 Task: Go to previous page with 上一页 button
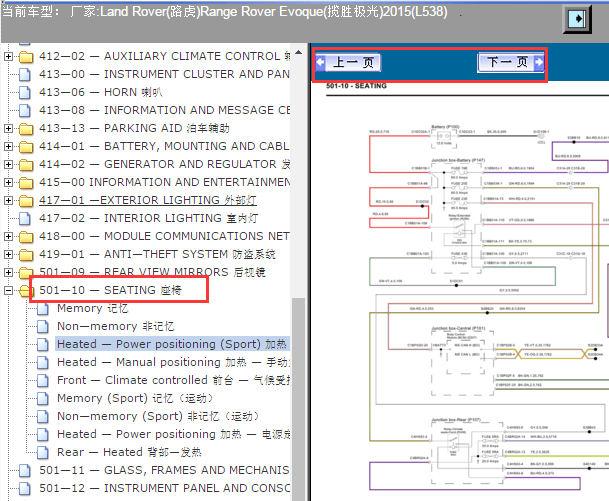[x=348, y=62]
